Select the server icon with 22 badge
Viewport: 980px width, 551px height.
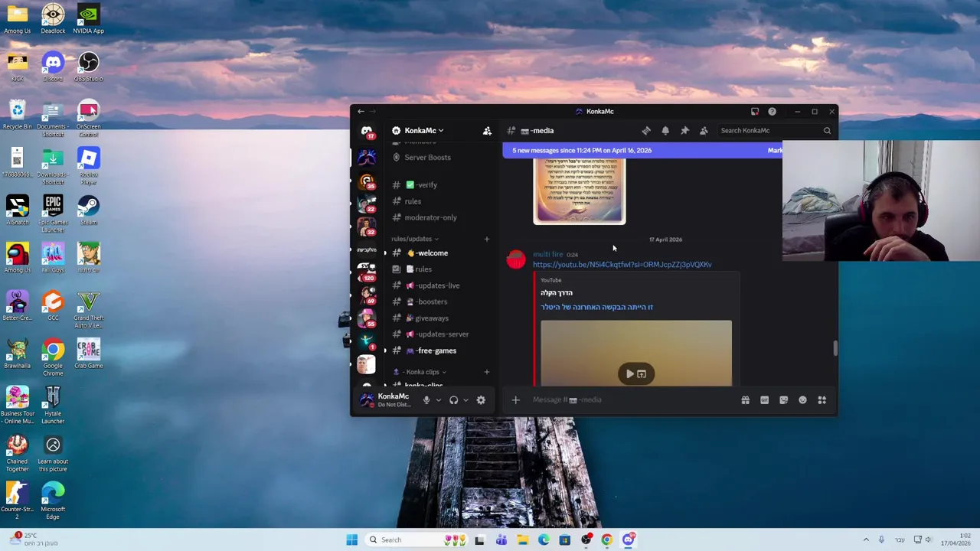[x=367, y=204]
